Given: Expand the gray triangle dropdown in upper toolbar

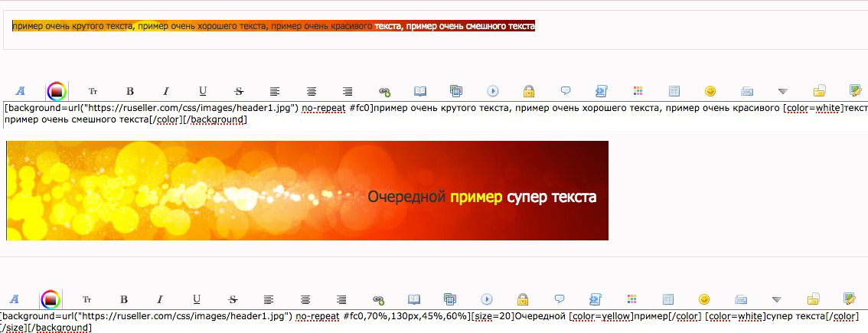Looking at the screenshot, I should (783, 91).
